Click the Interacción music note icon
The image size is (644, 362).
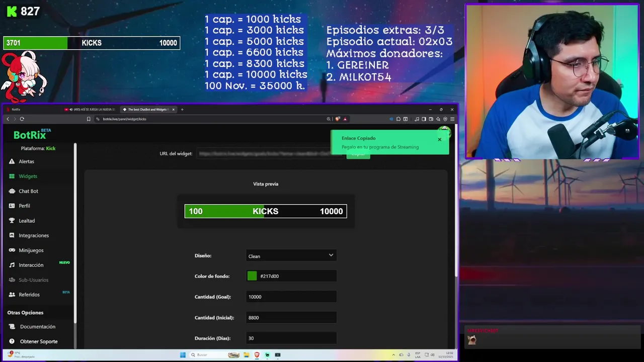point(12,265)
